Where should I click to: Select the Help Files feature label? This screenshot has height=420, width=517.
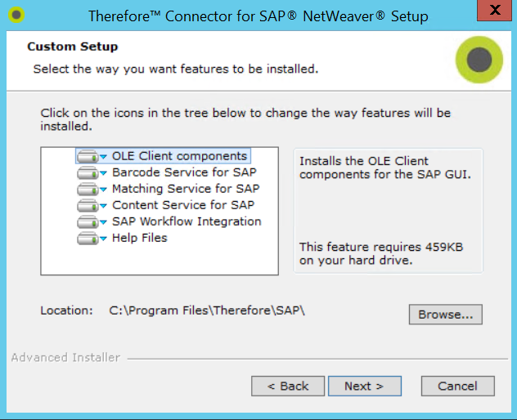140,238
